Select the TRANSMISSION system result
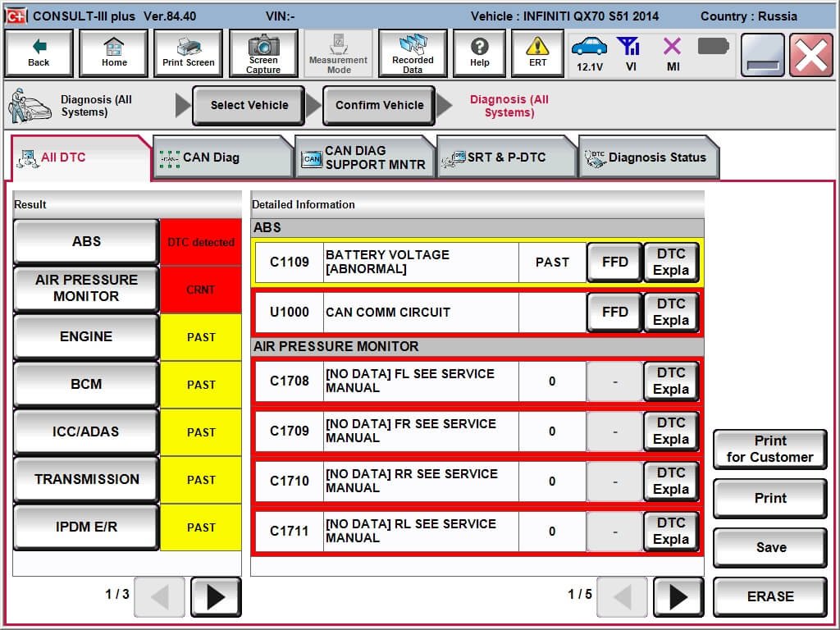This screenshot has height=630, width=840. (x=86, y=479)
